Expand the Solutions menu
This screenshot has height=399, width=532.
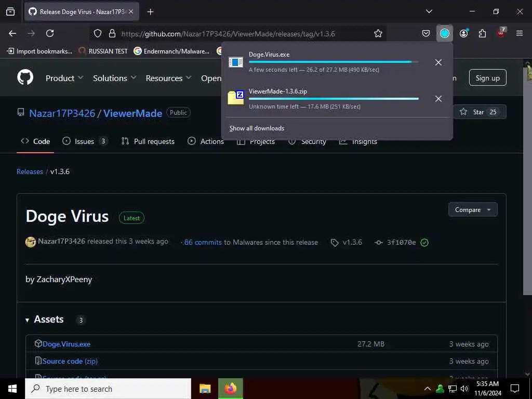point(115,78)
